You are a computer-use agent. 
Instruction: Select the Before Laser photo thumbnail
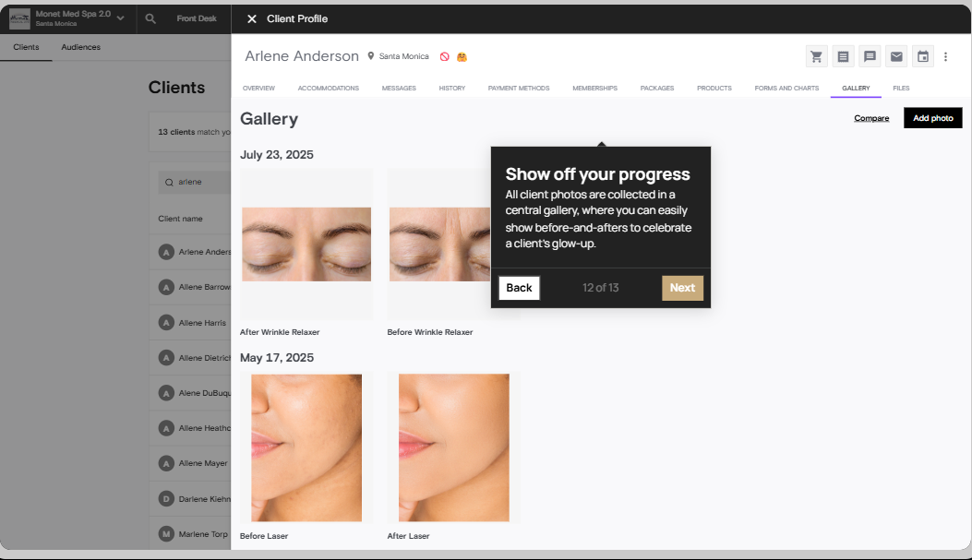(306, 447)
